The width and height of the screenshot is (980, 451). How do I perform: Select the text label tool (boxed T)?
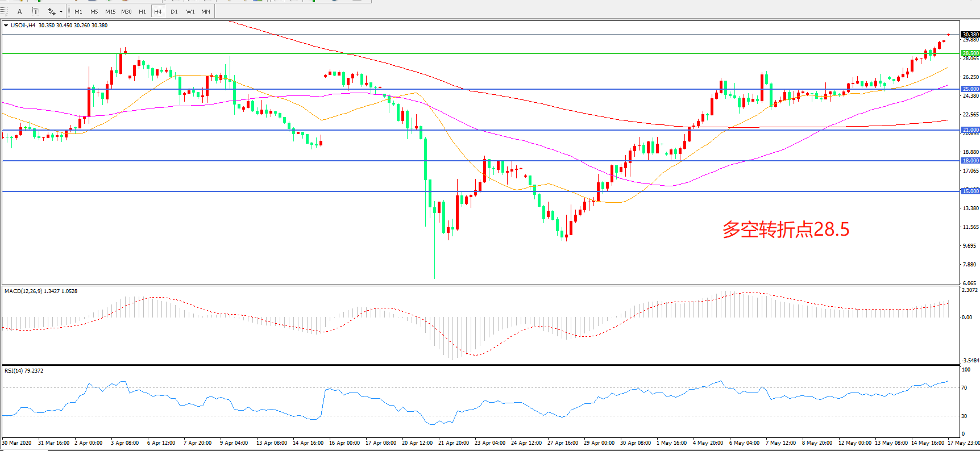pyautogui.click(x=35, y=11)
